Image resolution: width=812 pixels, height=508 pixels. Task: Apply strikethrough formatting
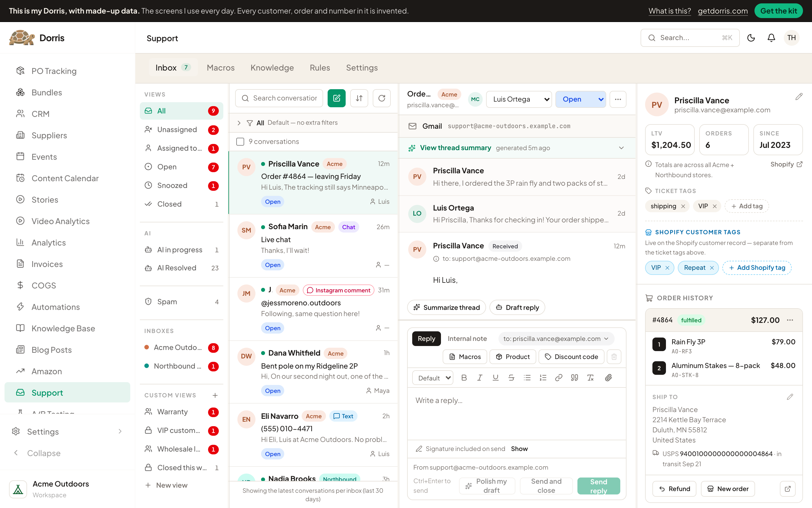[x=511, y=378]
